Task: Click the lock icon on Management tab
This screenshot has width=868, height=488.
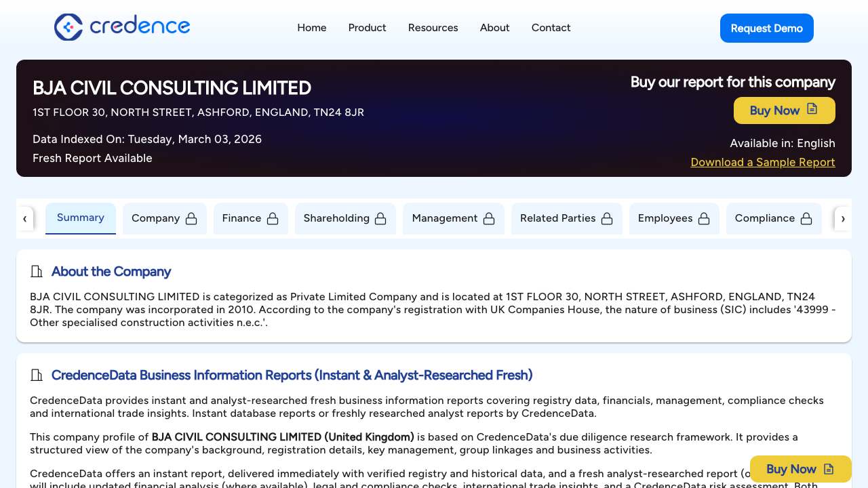Action: tap(489, 218)
